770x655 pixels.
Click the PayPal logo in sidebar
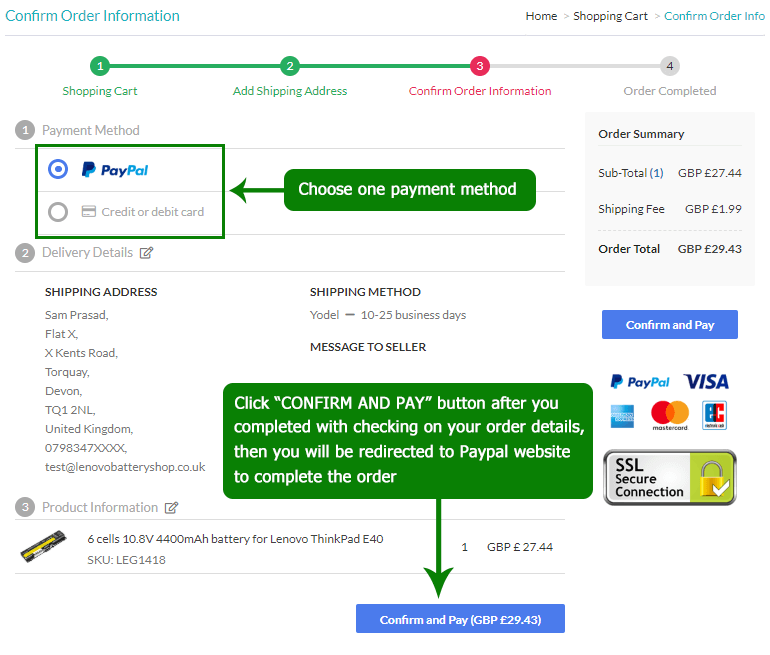tap(640, 381)
